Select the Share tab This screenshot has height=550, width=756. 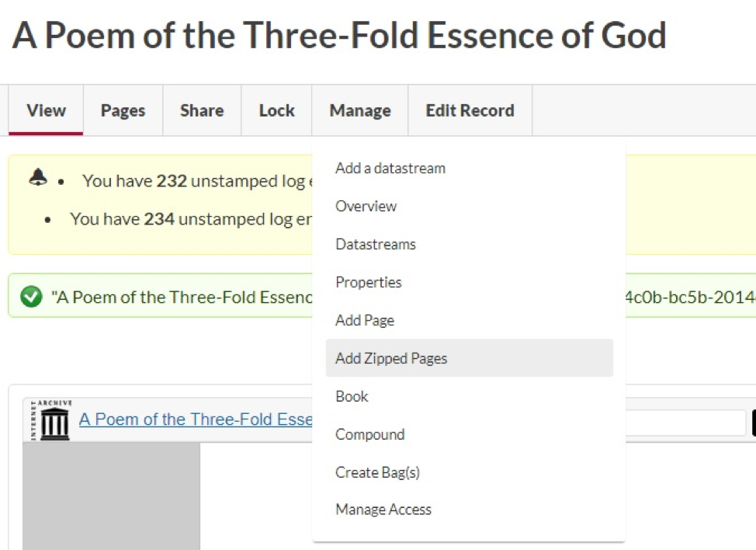pos(202,110)
